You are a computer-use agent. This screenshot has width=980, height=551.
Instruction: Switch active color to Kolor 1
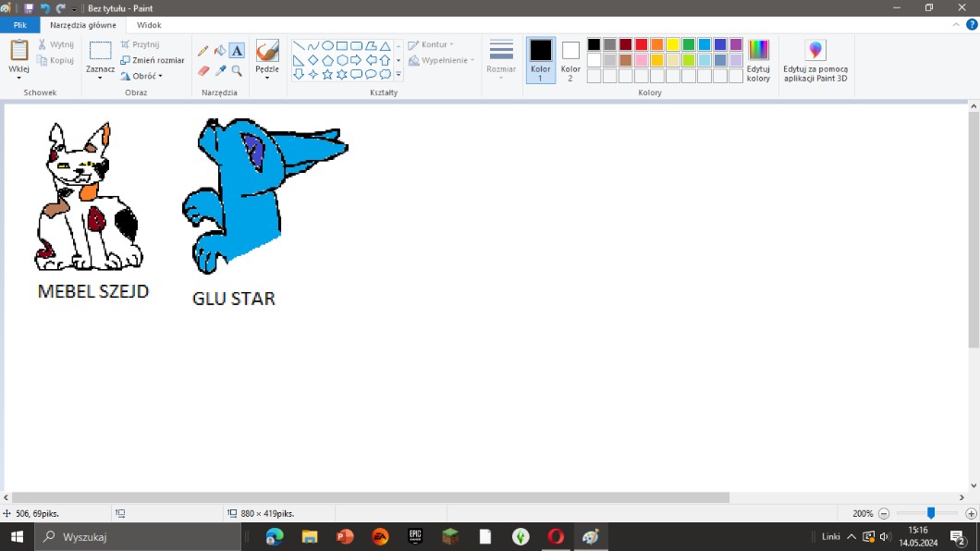click(541, 60)
